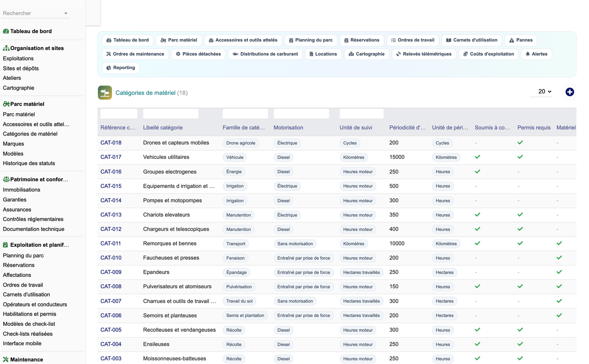Click the gear icon on Pièces détachées
589x364 pixels.
(x=178, y=54)
